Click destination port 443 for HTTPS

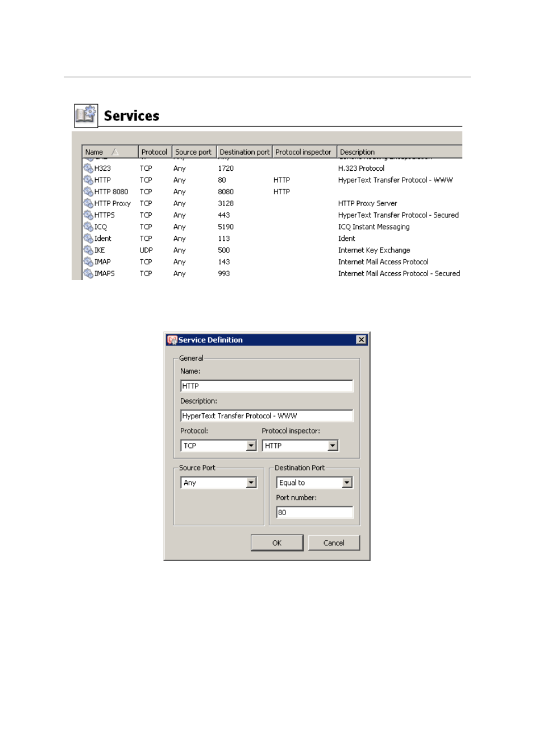click(224, 215)
